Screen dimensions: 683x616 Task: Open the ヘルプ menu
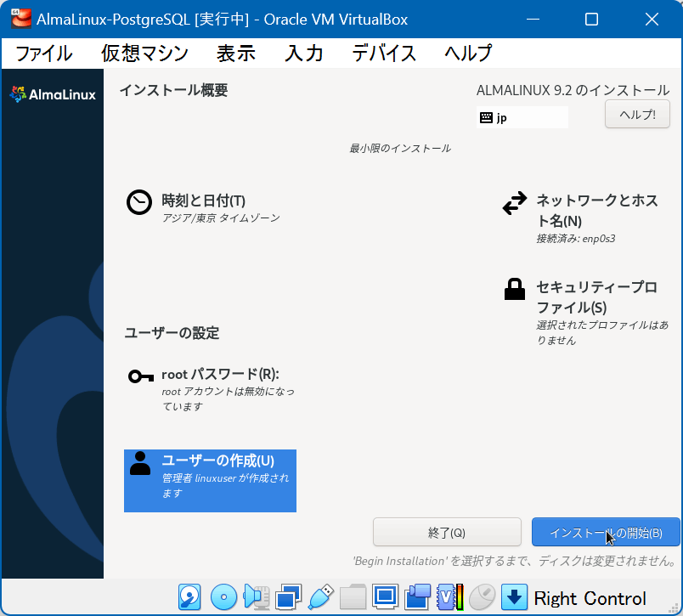[468, 54]
